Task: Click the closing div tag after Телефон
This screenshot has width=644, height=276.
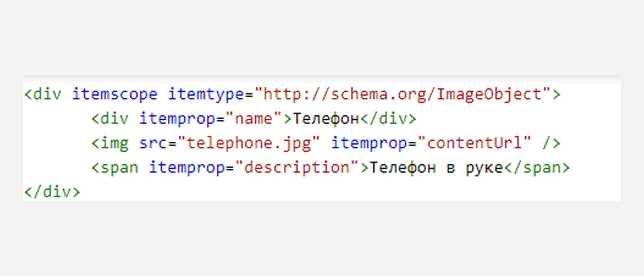Action: [x=388, y=119]
